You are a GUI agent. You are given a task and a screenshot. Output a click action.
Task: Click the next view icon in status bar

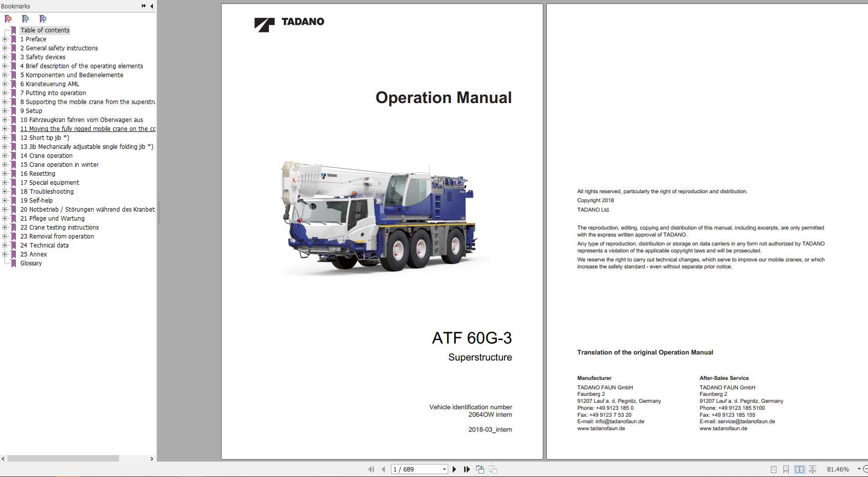click(x=493, y=469)
